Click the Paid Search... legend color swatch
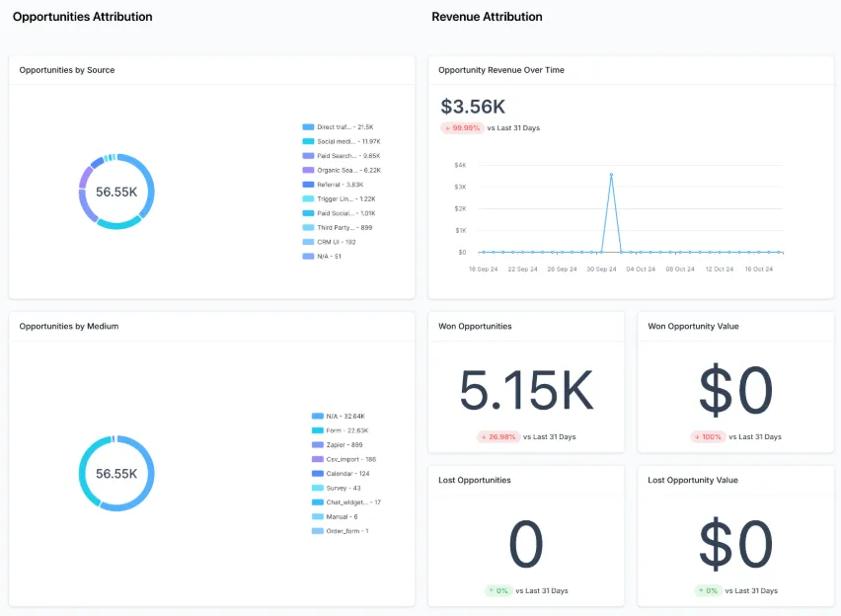 tap(308, 156)
